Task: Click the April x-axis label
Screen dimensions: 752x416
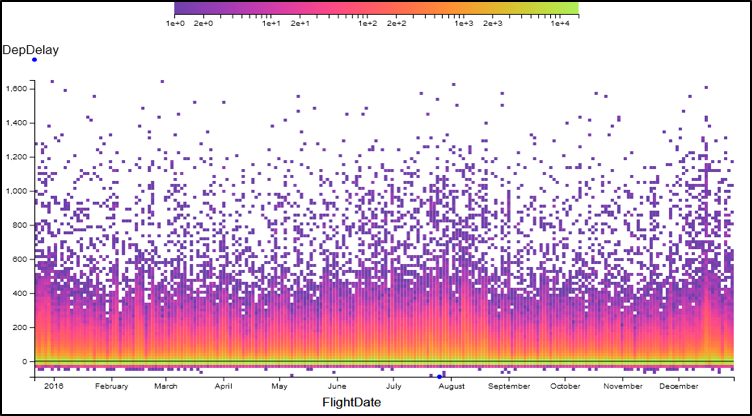Action: point(223,386)
